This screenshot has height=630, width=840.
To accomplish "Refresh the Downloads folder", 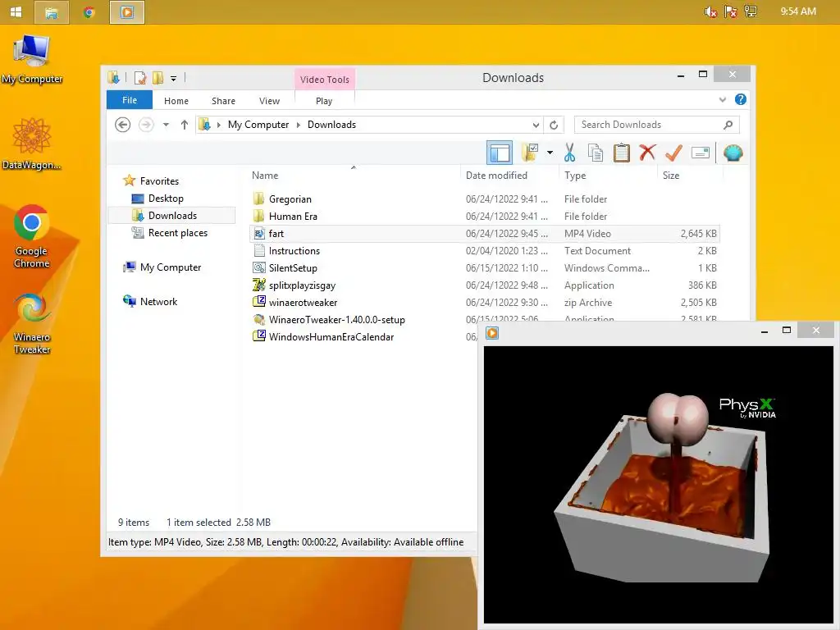I will (554, 125).
